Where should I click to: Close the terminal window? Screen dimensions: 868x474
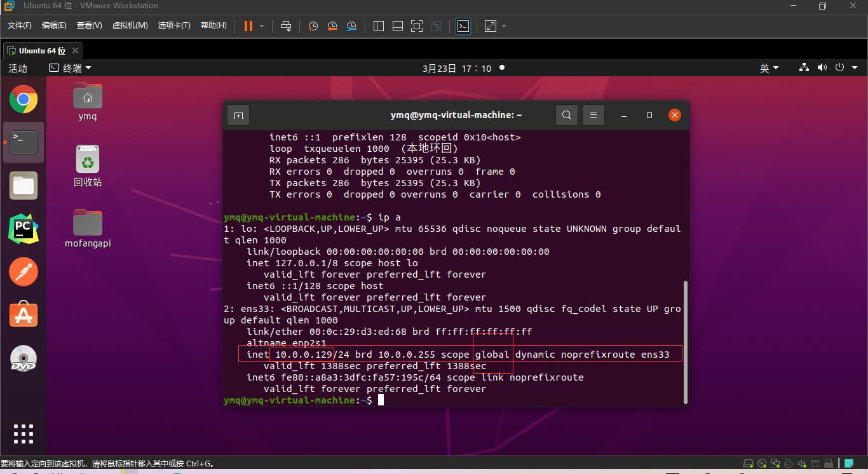[x=675, y=115]
